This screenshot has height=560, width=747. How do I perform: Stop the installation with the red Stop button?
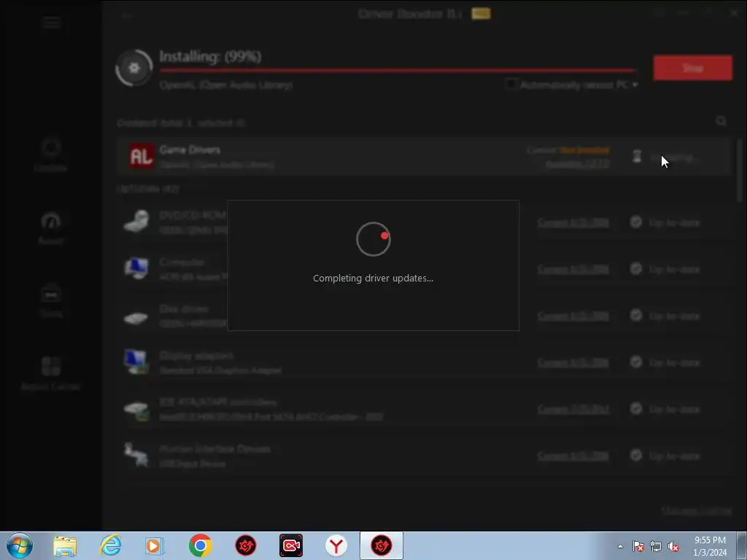click(693, 68)
